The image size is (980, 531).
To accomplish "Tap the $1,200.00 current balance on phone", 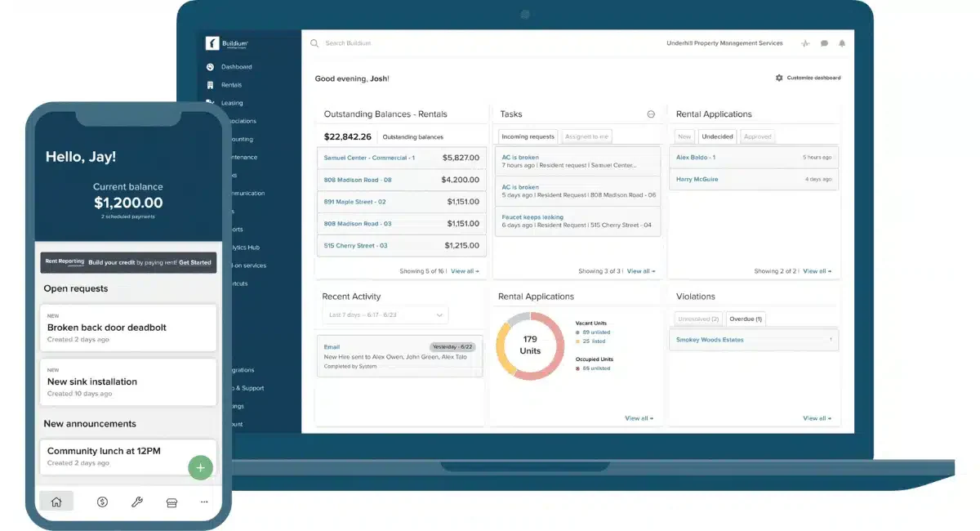I will [x=128, y=203].
